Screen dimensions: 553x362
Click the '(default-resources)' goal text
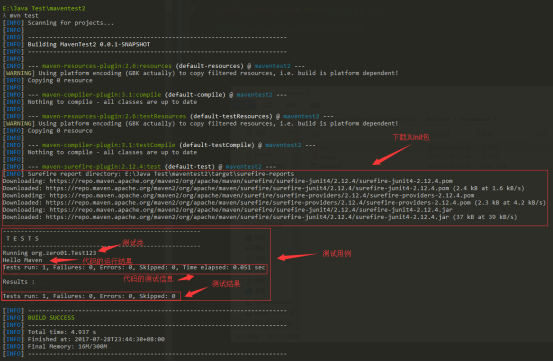tap(209, 66)
